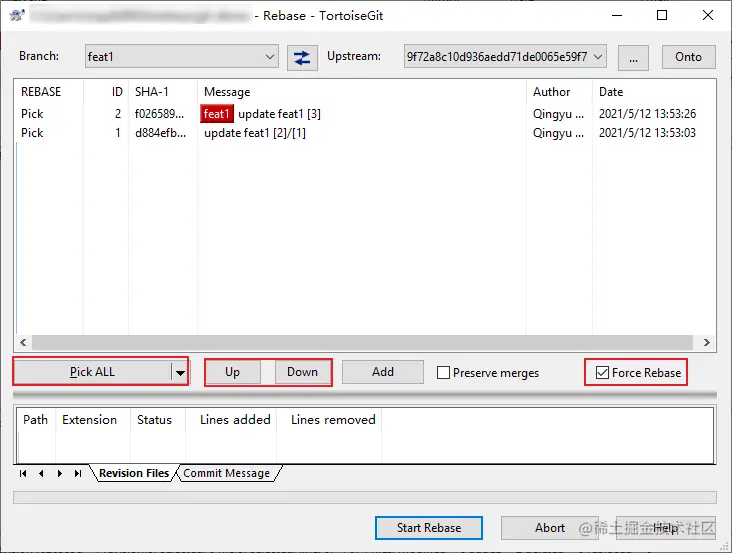Click the Pick action of commit ID 1
Viewport: 732px width, 553px height.
tap(32, 133)
